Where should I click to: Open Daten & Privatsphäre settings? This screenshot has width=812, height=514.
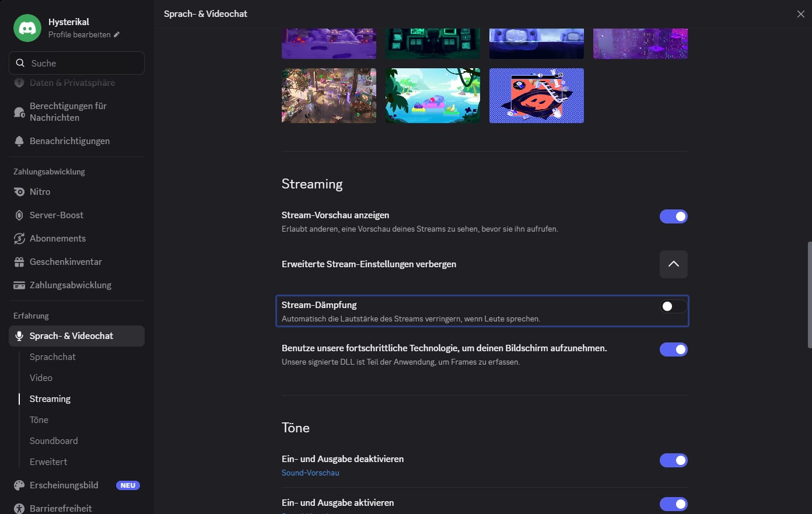coord(76,83)
